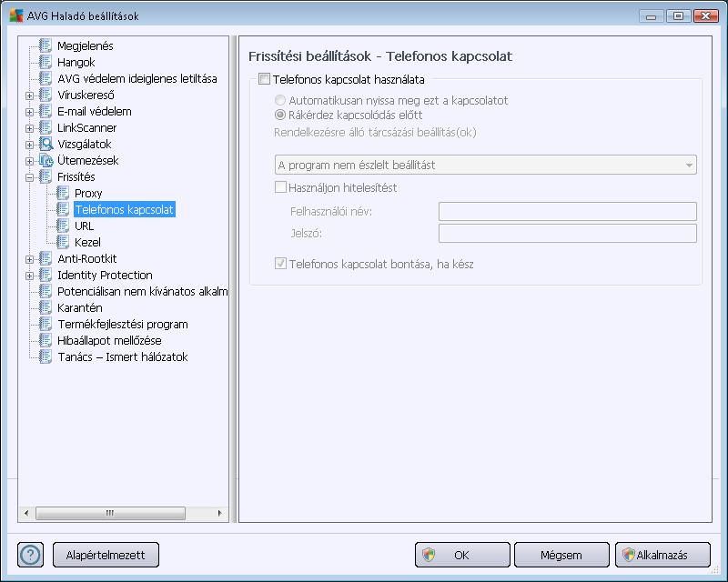Viewport: 728px width, 582px height.
Task: Click the tree scrollbar right arrow
Action: pyautogui.click(x=219, y=513)
